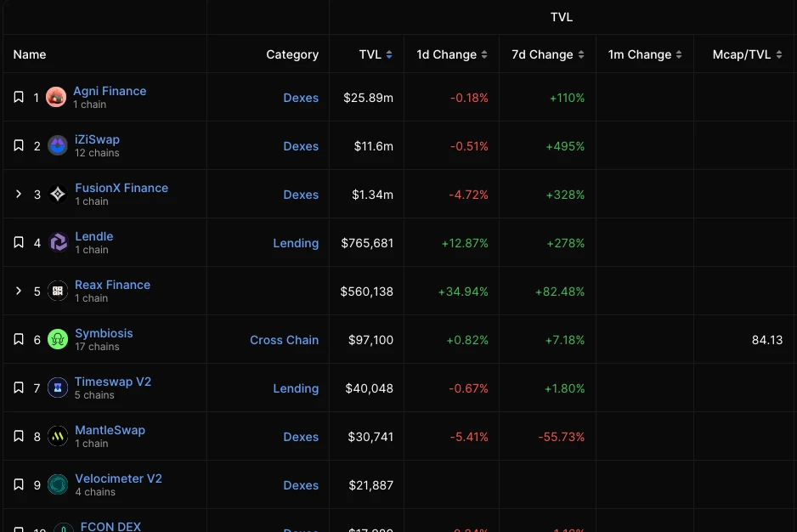797x532 pixels.
Task: Open Lending category in Timeswap V2 row
Action: tap(296, 388)
